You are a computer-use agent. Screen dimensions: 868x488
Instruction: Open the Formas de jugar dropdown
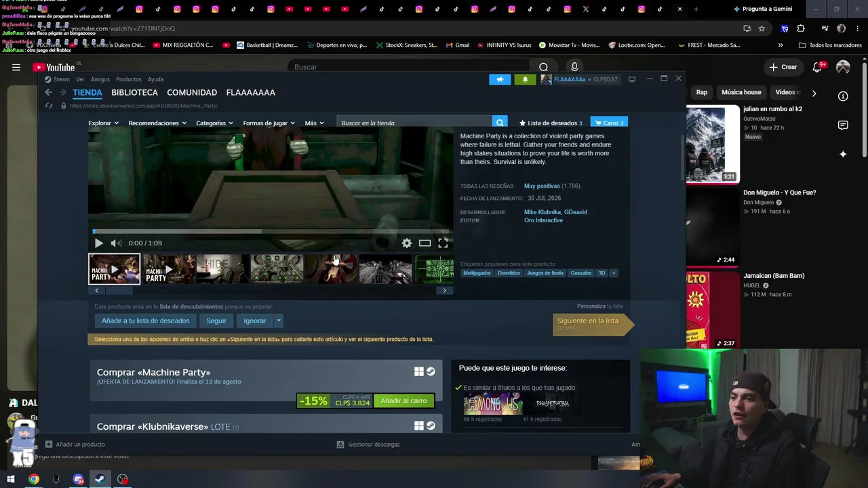[269, 123]
